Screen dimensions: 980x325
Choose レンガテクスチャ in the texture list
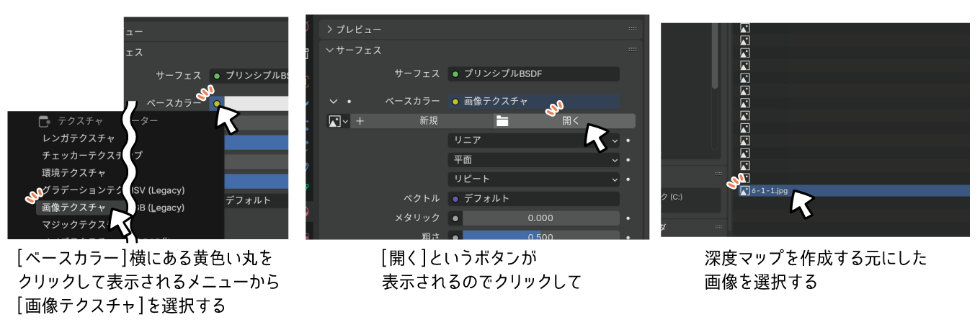79,138
